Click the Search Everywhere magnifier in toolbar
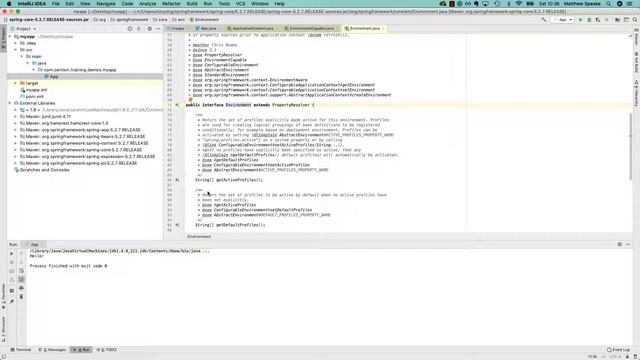This screenshot has width=640, height=360. tap(635, 20)
